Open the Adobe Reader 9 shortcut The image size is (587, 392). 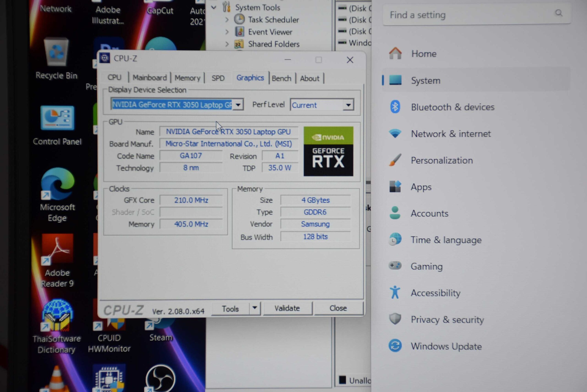coord(57,249)
